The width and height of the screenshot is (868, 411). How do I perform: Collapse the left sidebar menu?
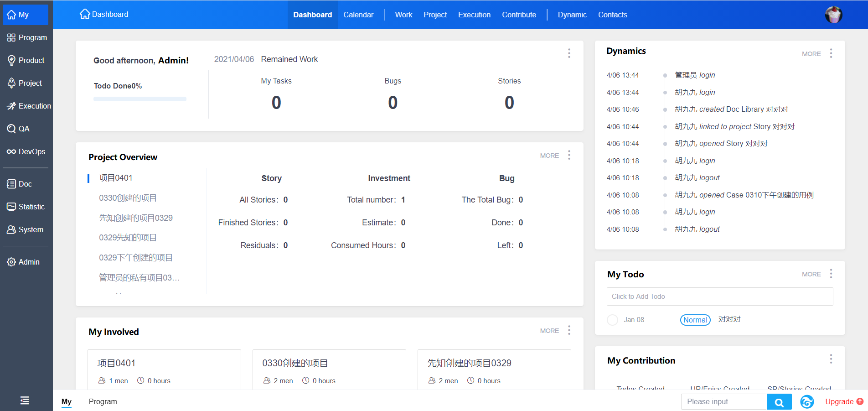click(x=25, y=401)
